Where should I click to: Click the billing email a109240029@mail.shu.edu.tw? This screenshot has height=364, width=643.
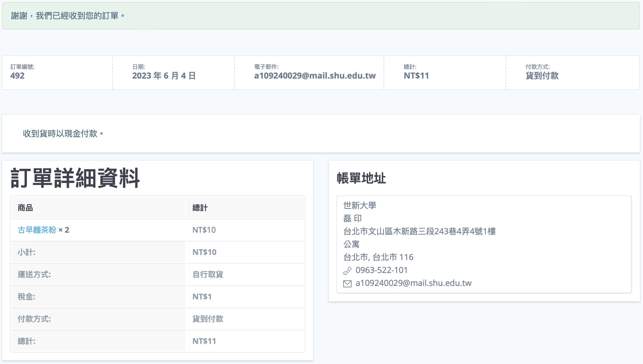(413, 283)
